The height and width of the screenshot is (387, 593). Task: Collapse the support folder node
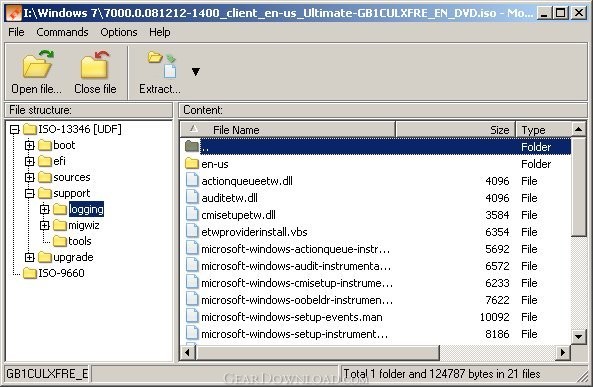[29, 193]
